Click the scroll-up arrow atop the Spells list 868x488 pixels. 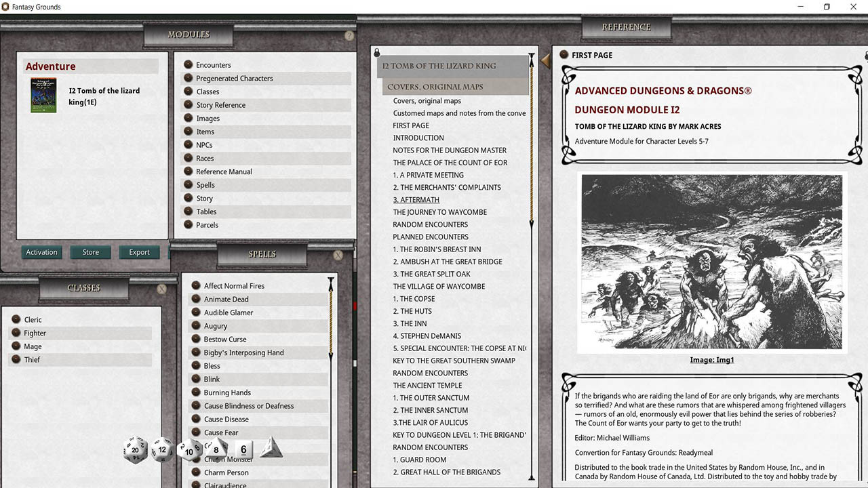click(330, 279)
